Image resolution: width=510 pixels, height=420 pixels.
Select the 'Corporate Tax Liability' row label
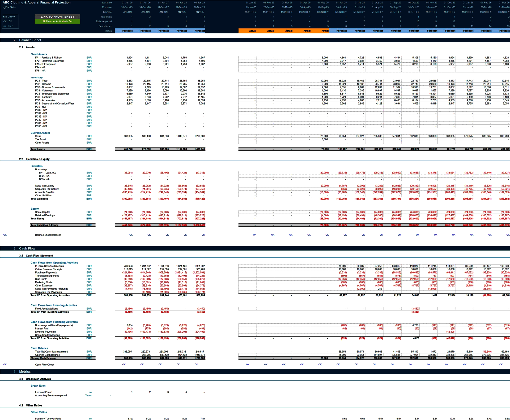click(x=47, y=189)
